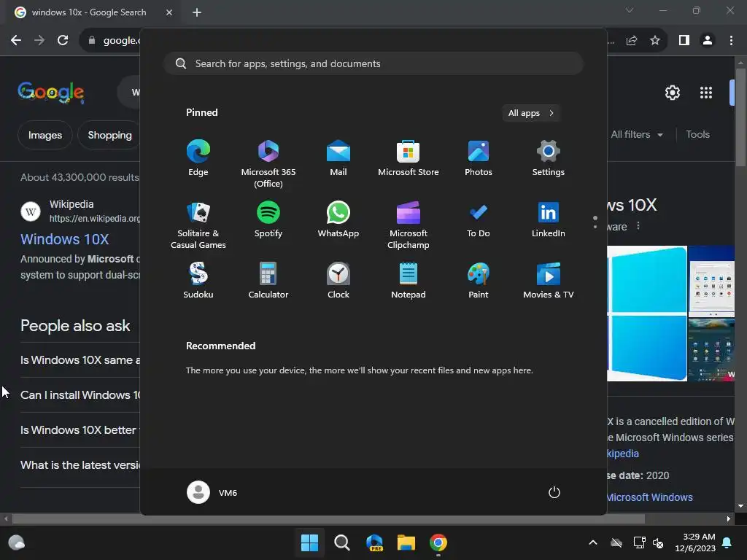Reload the Chrome page
This screenshot has height=560, width=747.
pos(63,41)
